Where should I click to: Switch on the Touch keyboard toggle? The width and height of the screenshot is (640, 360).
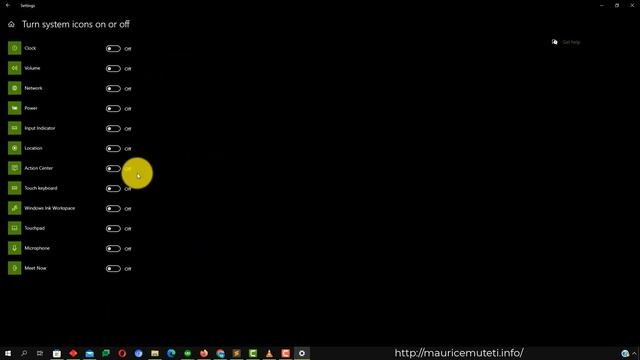[x=113, y=189]
